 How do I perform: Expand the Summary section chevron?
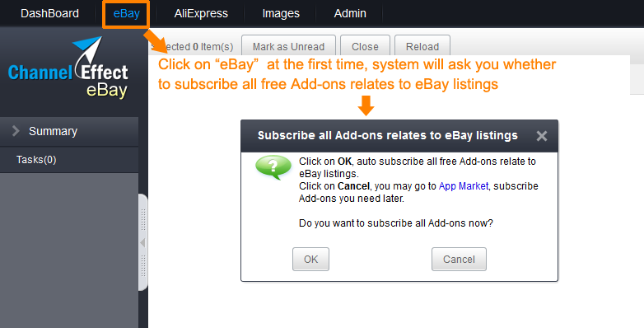click(16, 131)
